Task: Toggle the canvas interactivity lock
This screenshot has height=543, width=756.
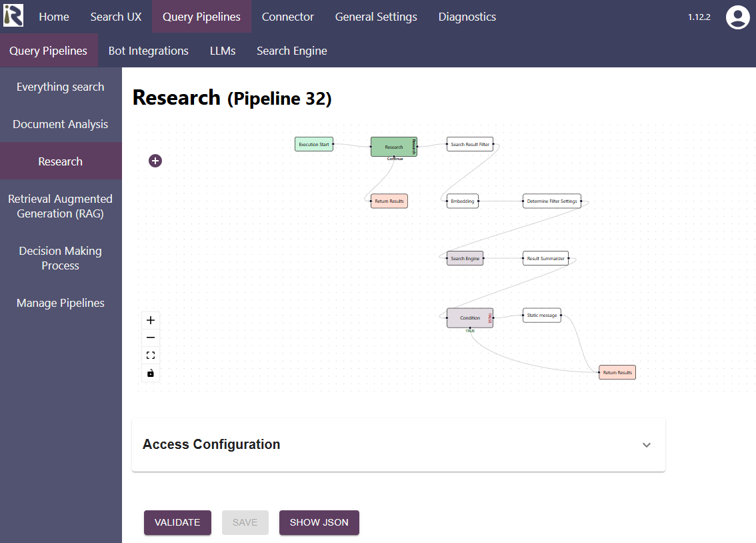Action: 151,374
